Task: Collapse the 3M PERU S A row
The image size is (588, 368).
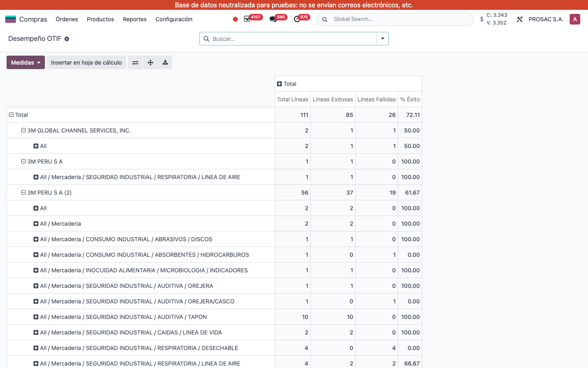Action: click(x=24, y=162)
